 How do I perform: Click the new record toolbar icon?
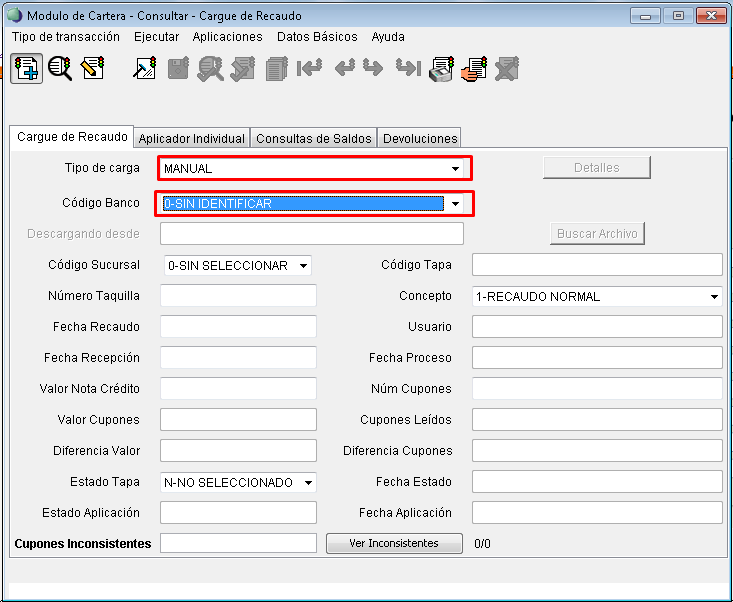(27, 69)
